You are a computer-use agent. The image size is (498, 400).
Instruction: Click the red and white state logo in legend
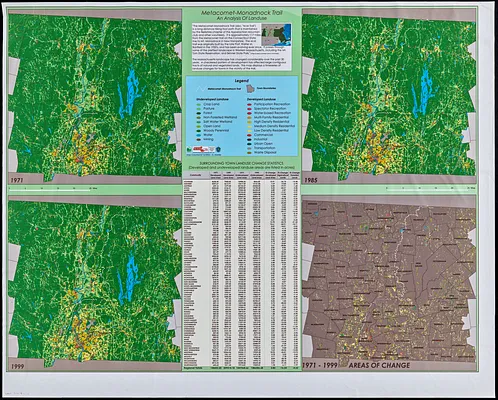(x=201, y=149)
